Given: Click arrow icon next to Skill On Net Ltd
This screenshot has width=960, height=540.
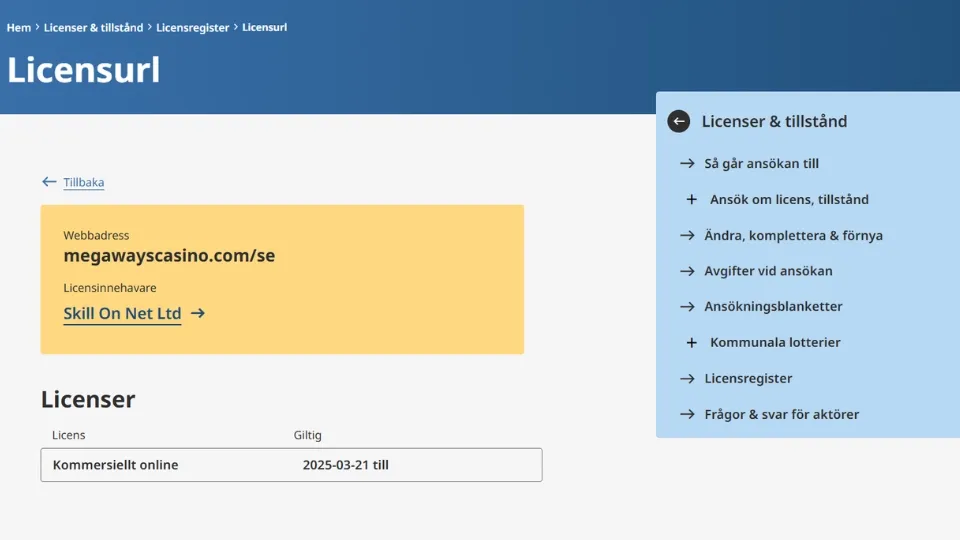Looking at the screenshot, I should pyautogui.click(x=198, y=313).
